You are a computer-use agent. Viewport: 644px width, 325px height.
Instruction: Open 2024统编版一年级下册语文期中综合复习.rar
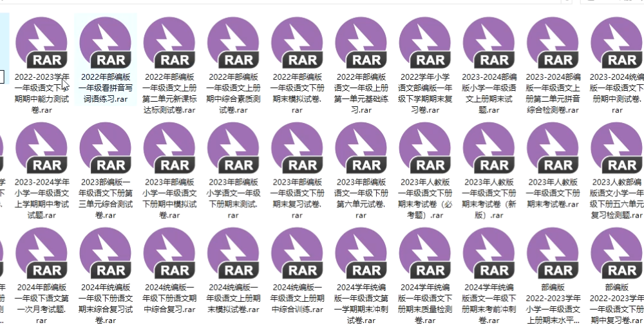tap(169, 254)
